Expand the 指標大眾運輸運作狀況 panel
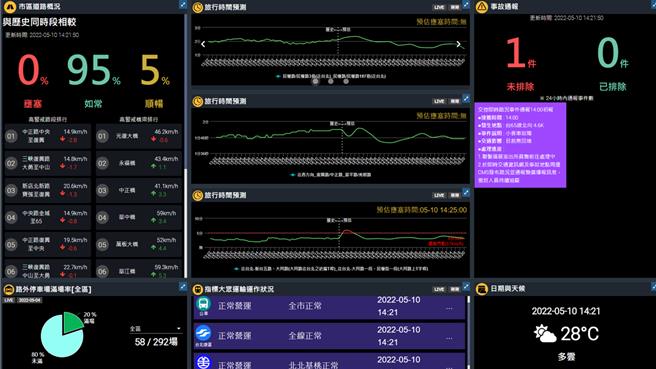 click(466, 287)
